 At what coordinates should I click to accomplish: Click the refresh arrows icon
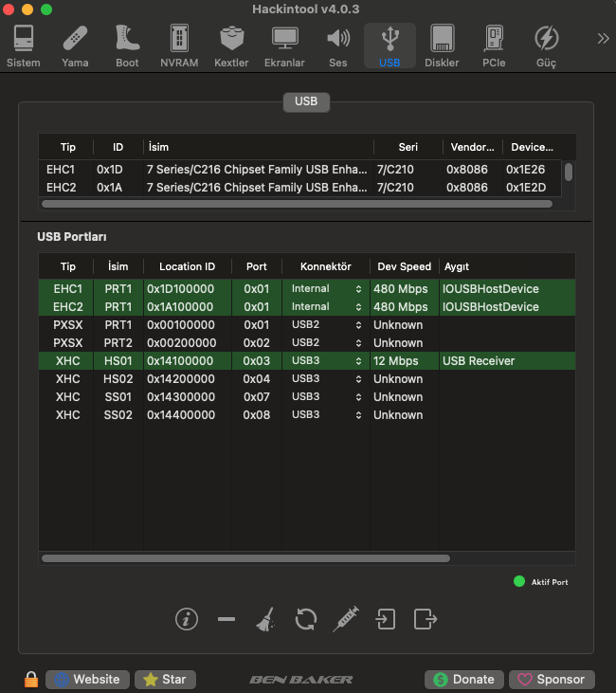(305, 619)
